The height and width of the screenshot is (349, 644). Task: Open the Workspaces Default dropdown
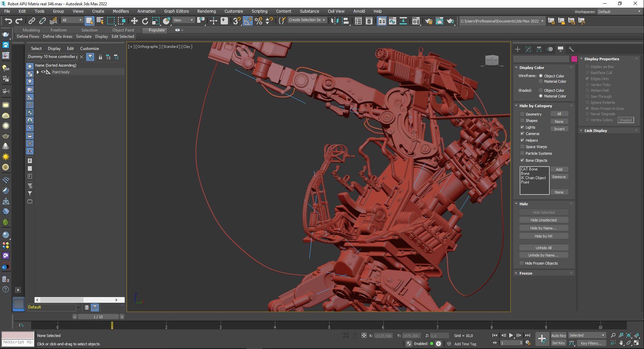(619, 11)
